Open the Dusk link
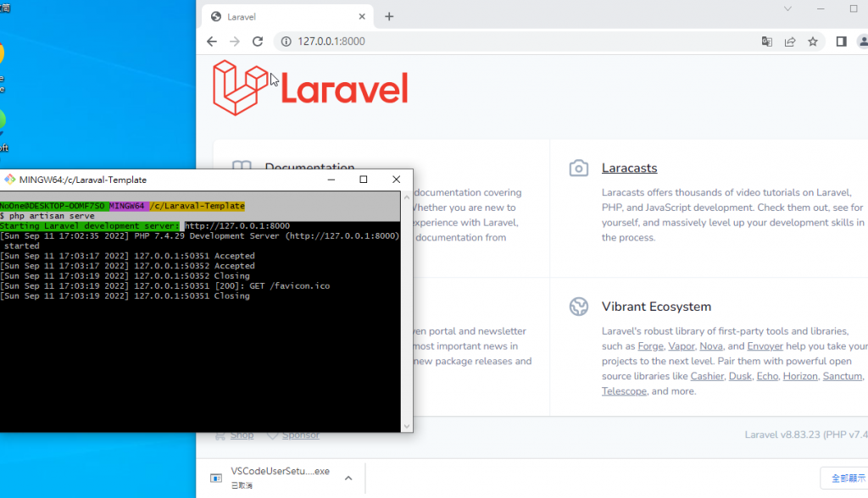The width and height of the screenshot is (868, 498). click(x=740, y=376)
